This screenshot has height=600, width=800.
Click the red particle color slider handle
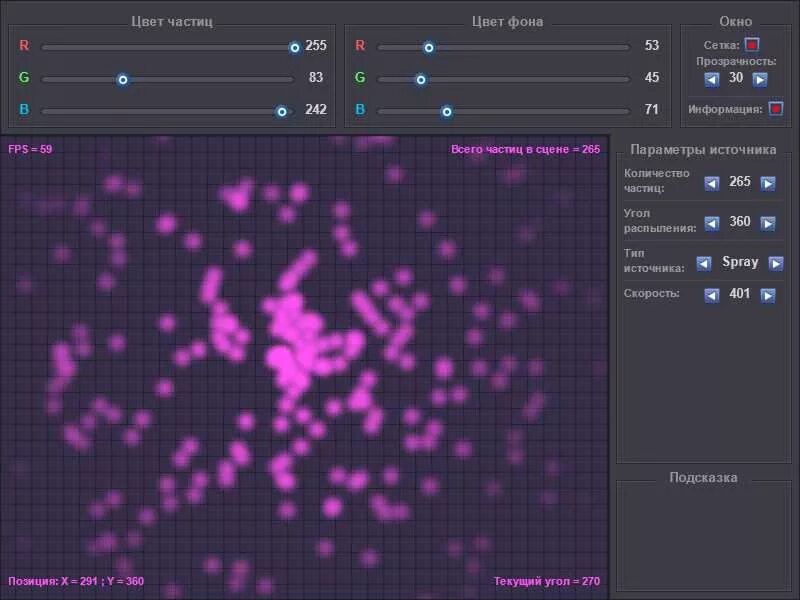tap(295, 46)
